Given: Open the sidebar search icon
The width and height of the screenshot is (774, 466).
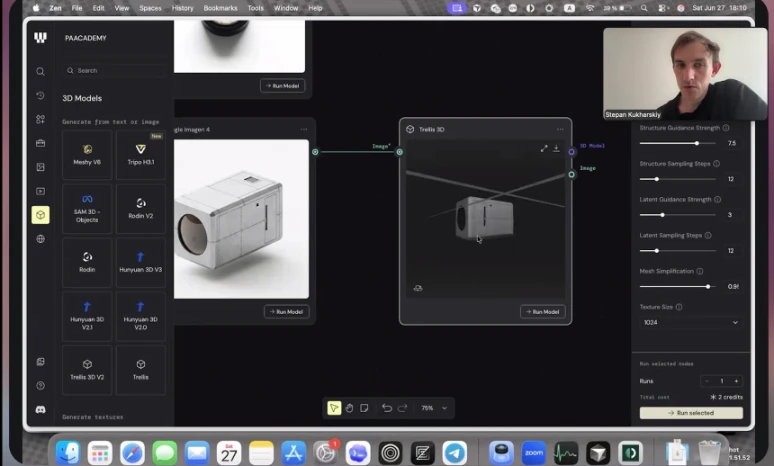Looking at the screenshot, I should tap(40, 72).
